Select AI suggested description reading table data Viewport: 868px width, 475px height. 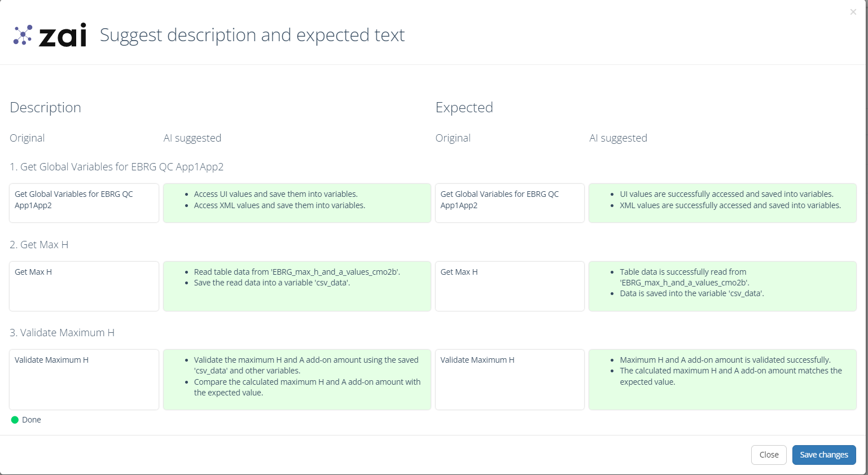[x=297, y=286]
